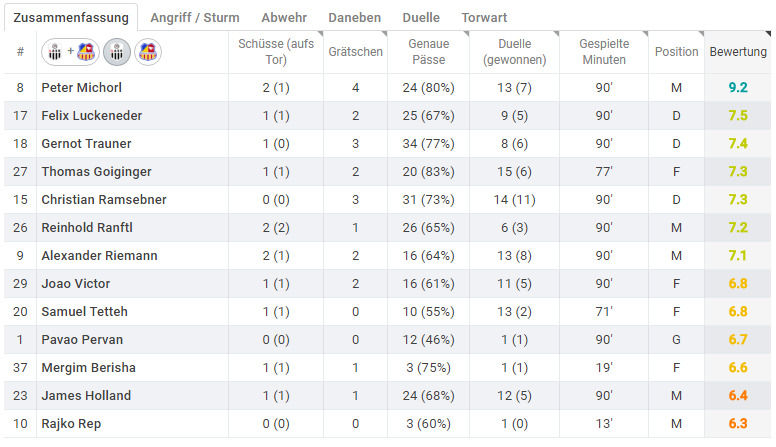
Task: Select the black-and-white striped team crest filter
Action: tap(117, 52)
